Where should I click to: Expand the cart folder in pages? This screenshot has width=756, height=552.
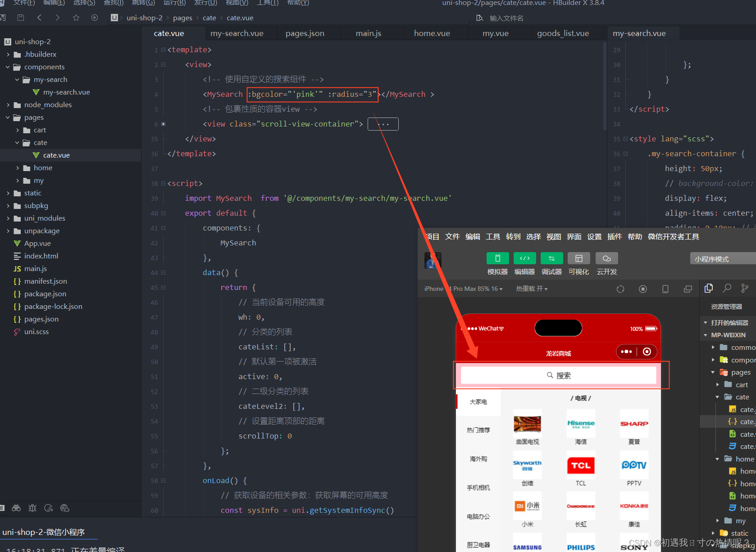coord(18,130)
